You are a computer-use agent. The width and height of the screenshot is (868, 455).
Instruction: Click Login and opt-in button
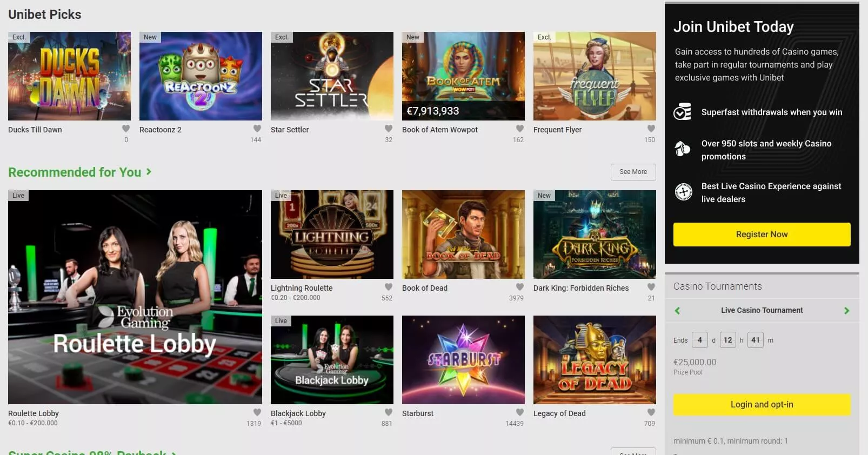click(x=762, y=405)
